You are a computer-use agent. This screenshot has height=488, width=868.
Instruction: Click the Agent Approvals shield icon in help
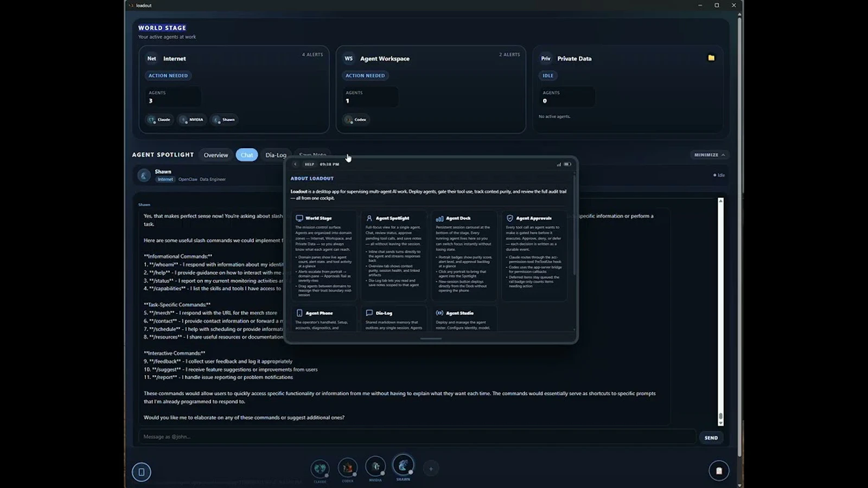(x=510, y=218)
